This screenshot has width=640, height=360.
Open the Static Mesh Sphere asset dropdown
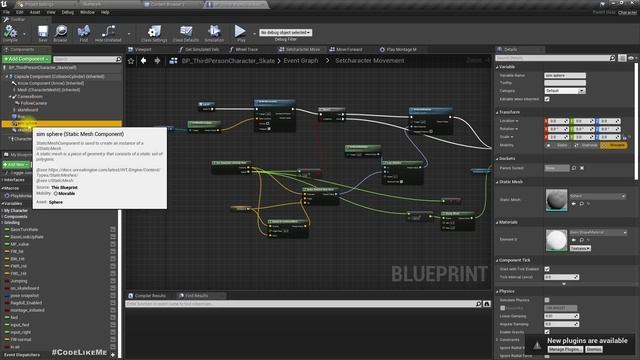coord(598,196)
